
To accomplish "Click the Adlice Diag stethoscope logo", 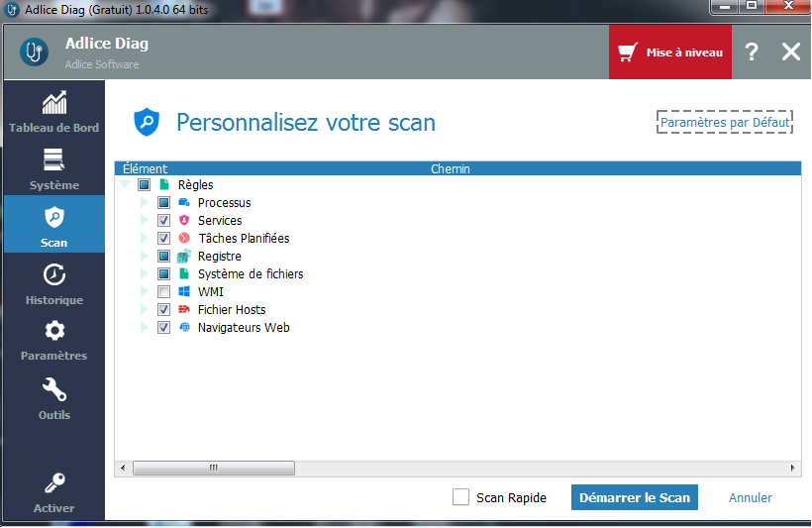I will click(x=35, y=52).
